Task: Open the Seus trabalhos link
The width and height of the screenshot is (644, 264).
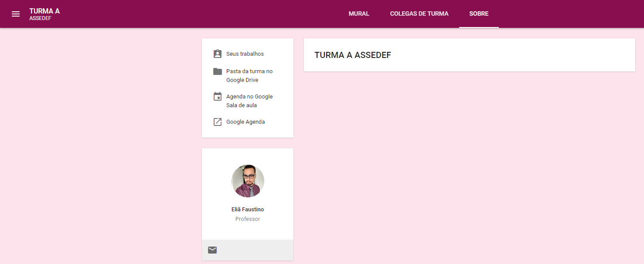Action: tap(245, 54)
